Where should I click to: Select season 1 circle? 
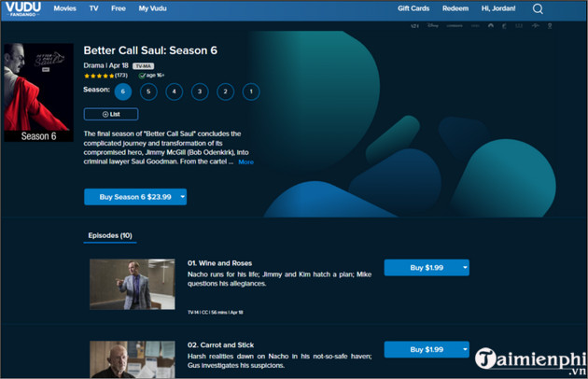coord(251,91)
